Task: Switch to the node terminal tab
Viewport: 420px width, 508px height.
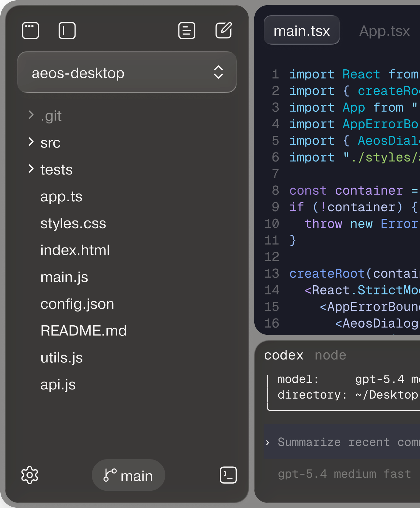Action: pos(330,355)
